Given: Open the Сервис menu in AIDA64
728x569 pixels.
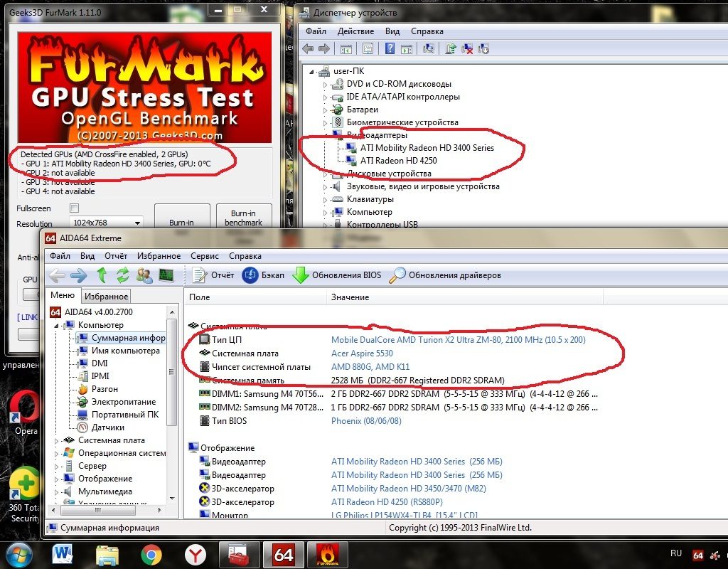Looking at the screenshot, I should (205, 256).
